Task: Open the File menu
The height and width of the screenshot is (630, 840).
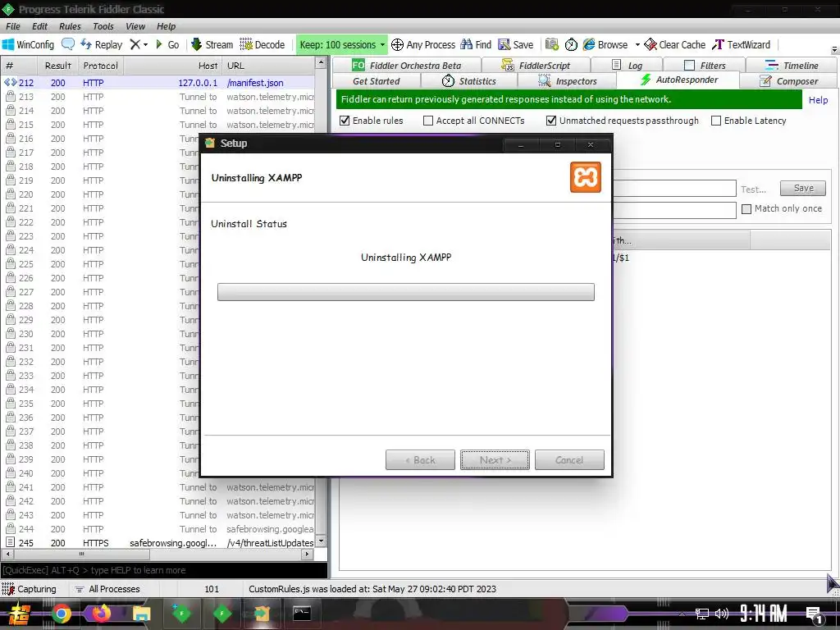Action: [13, 26]
